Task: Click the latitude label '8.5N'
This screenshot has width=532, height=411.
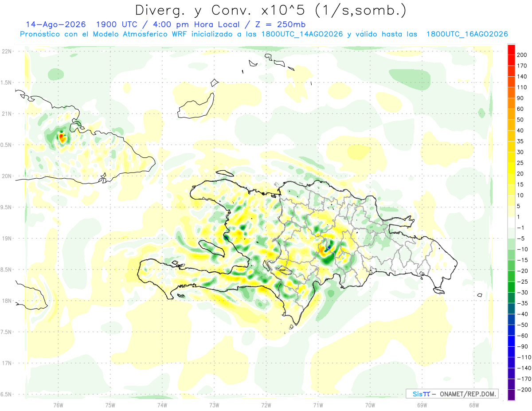Action: coord(6,270)
